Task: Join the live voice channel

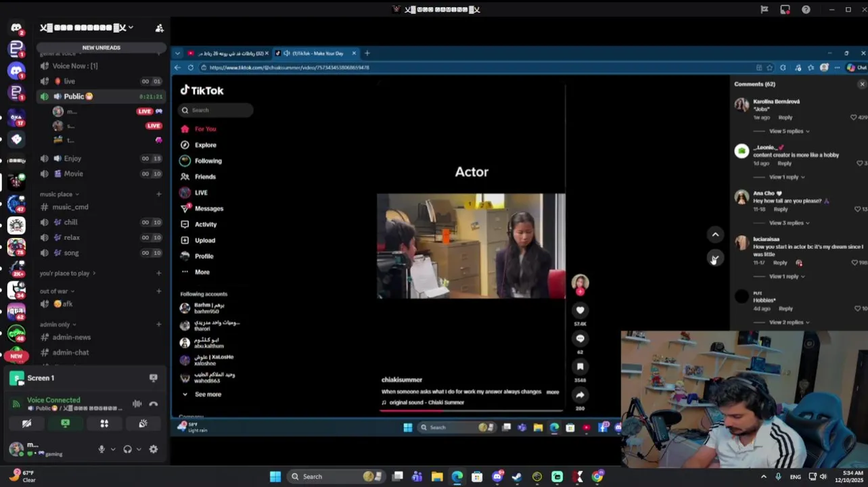Action: pyautogui.click(x=101, y=81)
